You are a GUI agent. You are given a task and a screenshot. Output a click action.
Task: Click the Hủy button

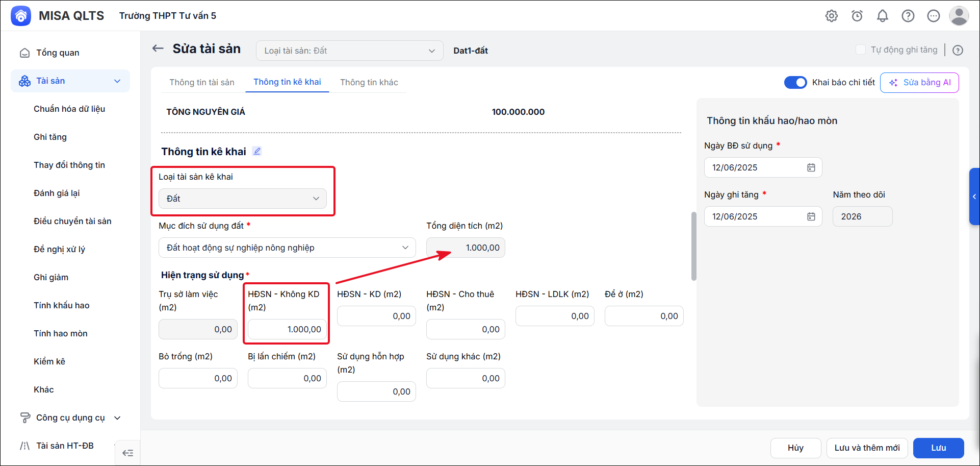click(795, 448)
